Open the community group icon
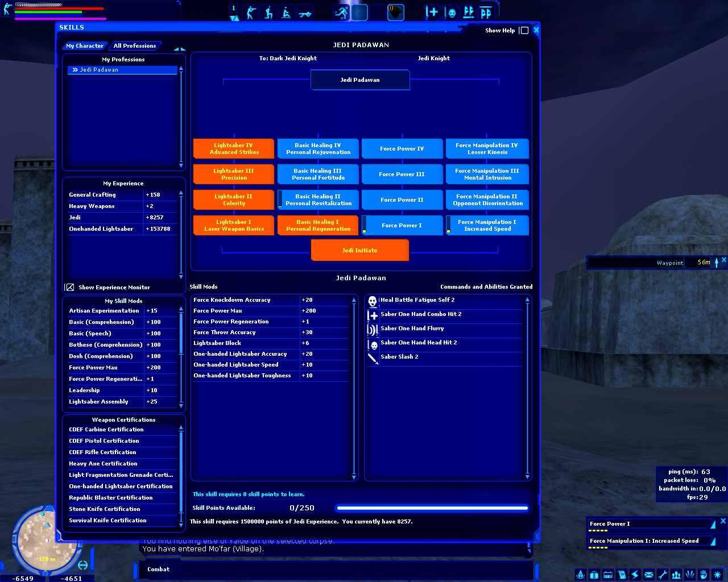This screenshot has width=728, height=582. point(676,575)
